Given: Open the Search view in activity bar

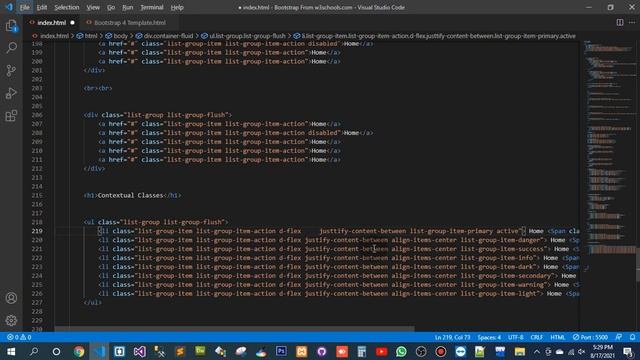Looking at the screenshot, I should [11, 48].
